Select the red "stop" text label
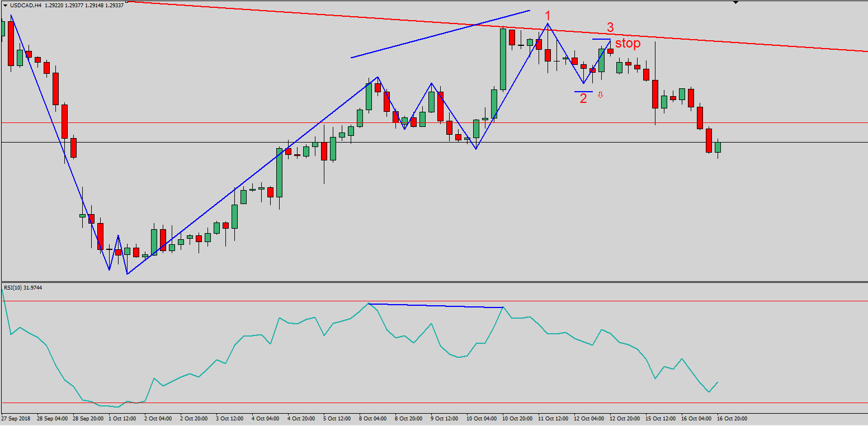The width and height of the screenshot is (868, 426). pos(628,44)
